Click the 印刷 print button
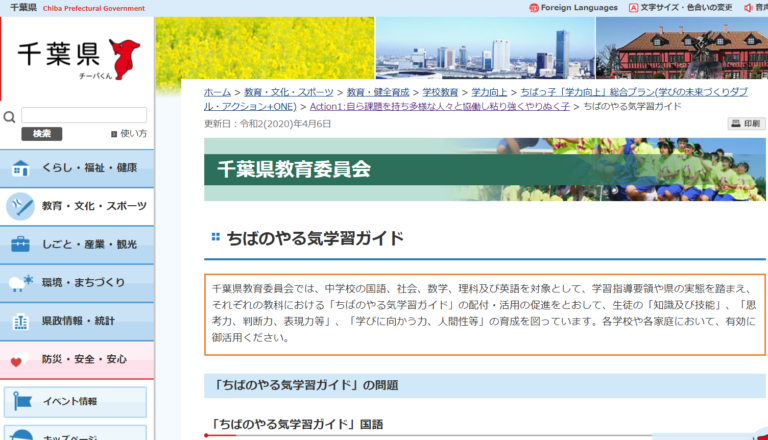The width and height of the screenshot is (768, 440). [x=746, y=123]
